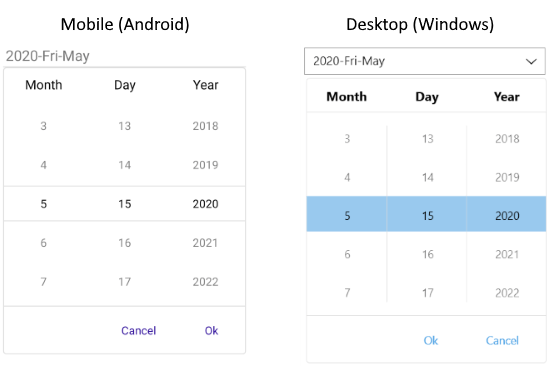Screen dimensions: 550x366
Task: Confirm with Ok in the Android picker
Action: (x=212, y=331)
